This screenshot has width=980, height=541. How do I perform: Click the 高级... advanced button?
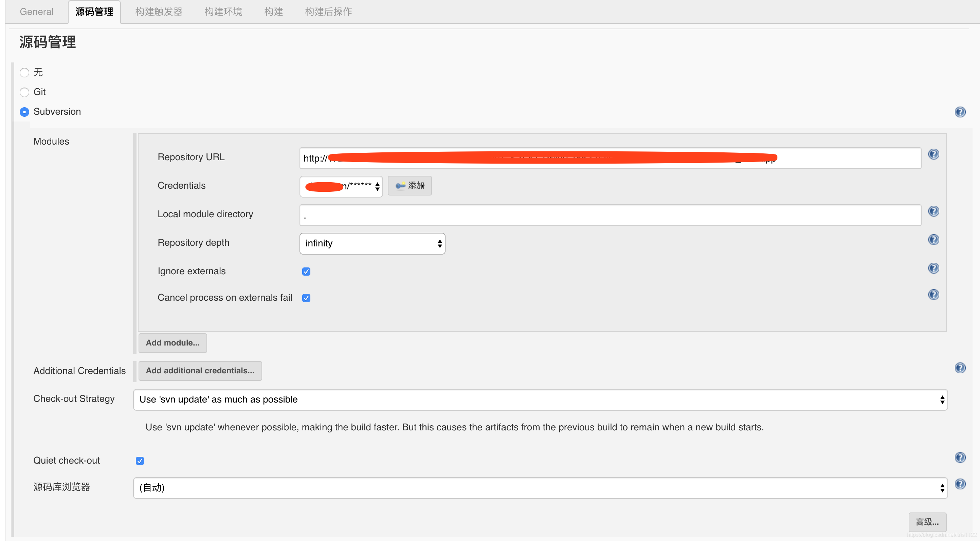click(927, 522)
